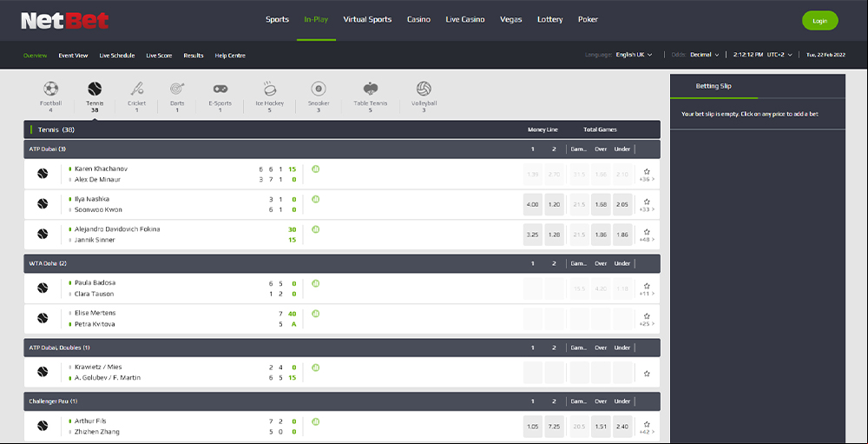Viewport: 868px width, 444px height.
Task: Open the Table Tennis sport category
Action: 371,89
